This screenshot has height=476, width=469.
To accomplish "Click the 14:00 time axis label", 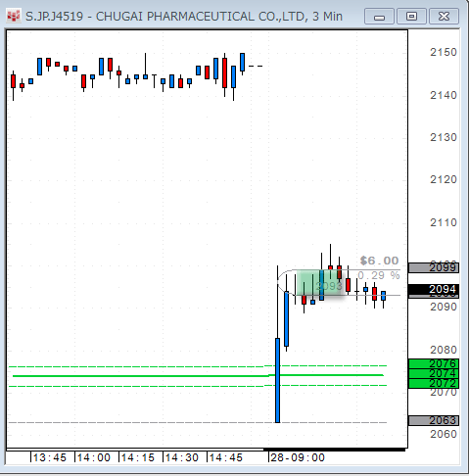I will 94,457.
